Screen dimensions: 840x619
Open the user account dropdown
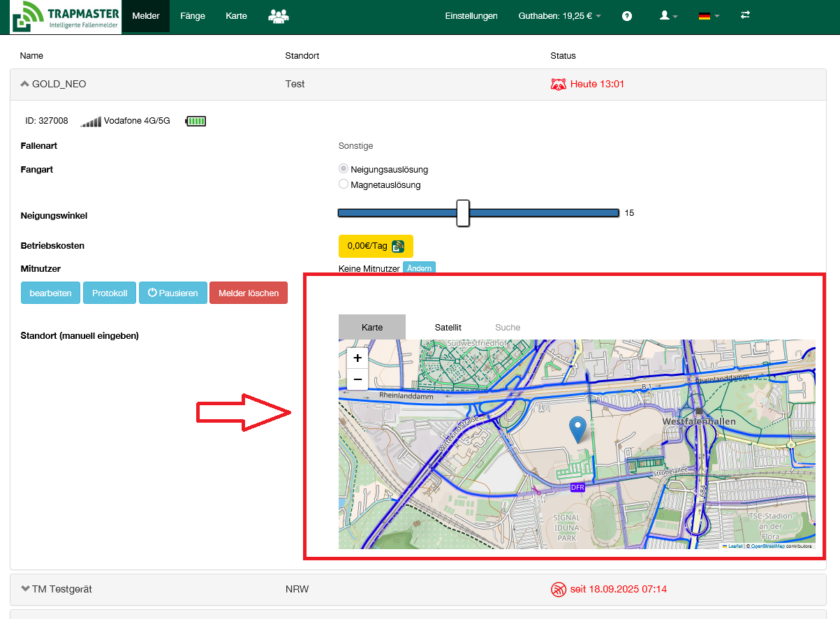pos(668,16)
